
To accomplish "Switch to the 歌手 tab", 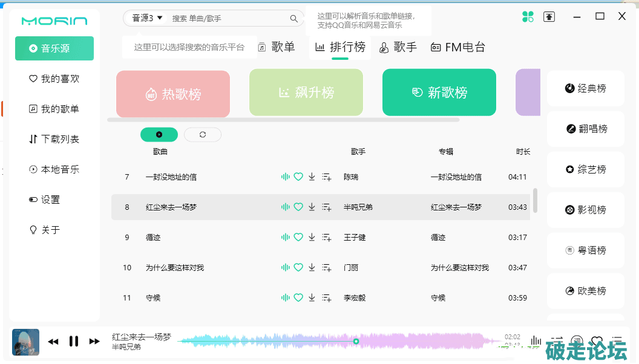I will point(398,47).
